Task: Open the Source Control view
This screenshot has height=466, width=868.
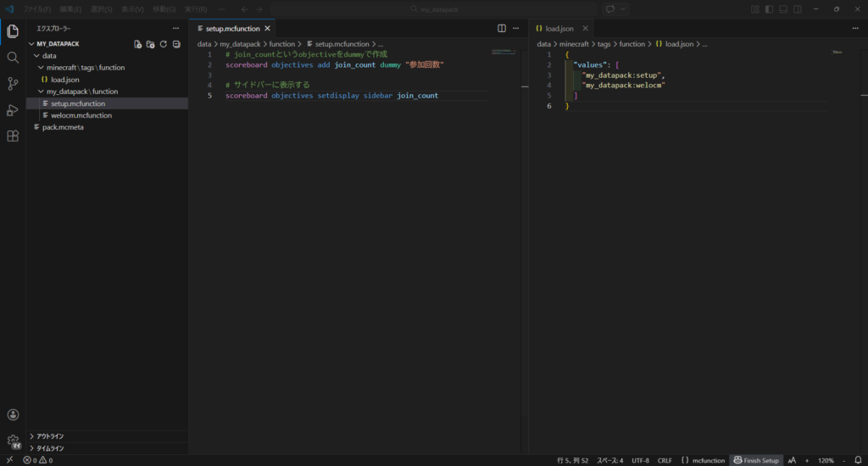Action: pos(13,84)
